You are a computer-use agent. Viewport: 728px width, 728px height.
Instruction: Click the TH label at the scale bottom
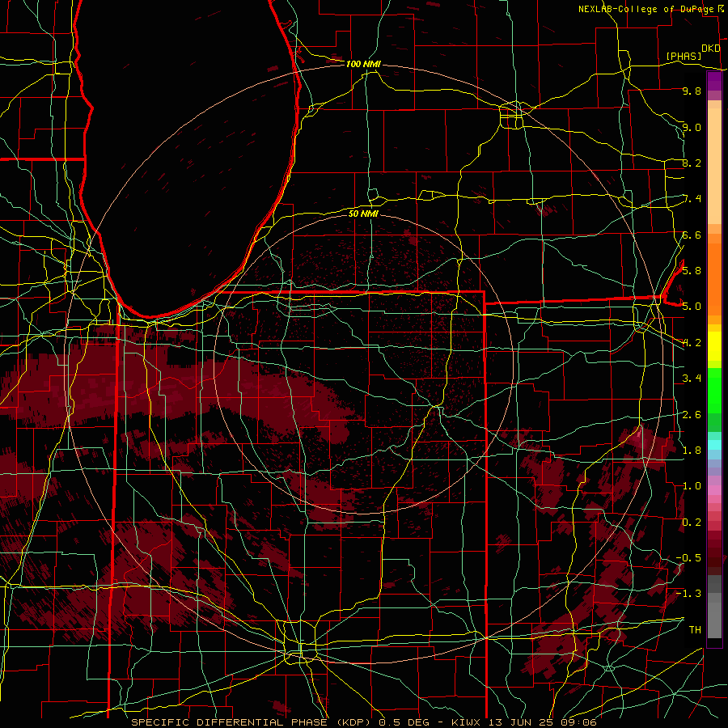coord(695,629)
